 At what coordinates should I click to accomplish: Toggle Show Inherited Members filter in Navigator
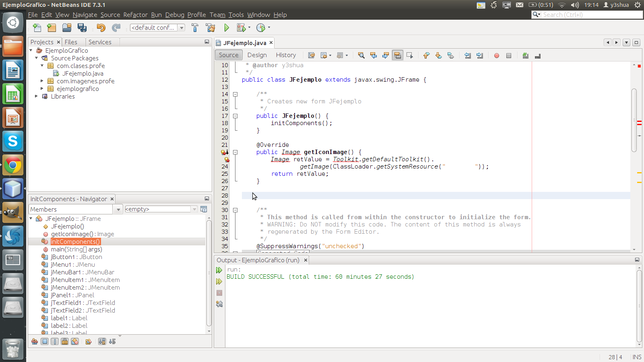(35, 341)
